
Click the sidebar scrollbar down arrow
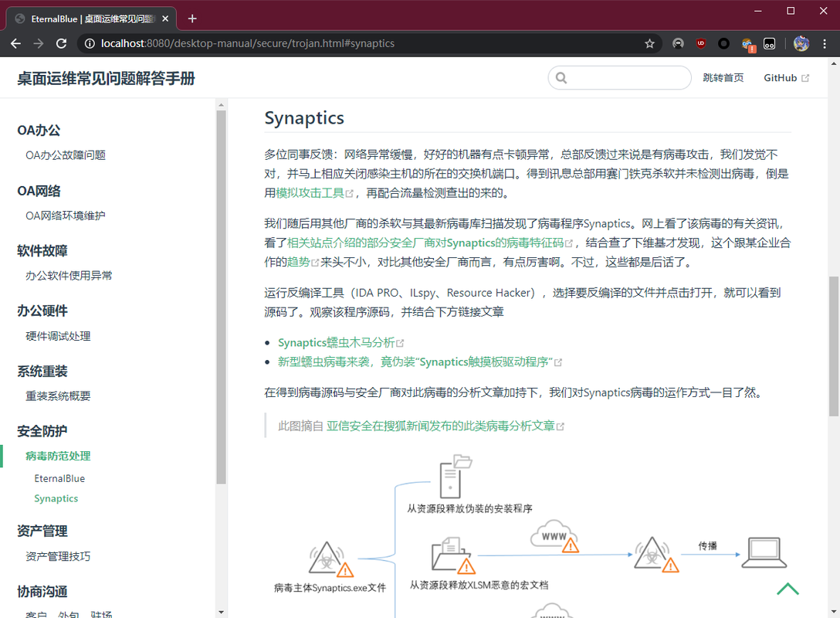pos(222,612)
